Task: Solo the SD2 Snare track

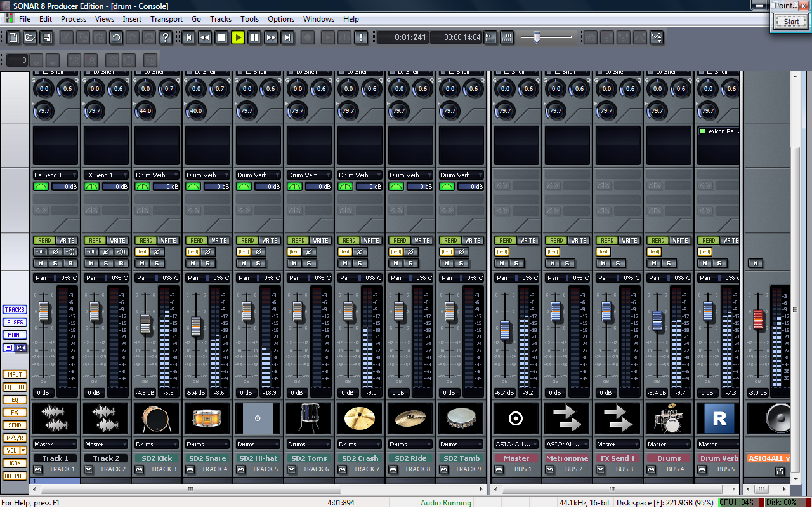Action: tap(207, 263)
